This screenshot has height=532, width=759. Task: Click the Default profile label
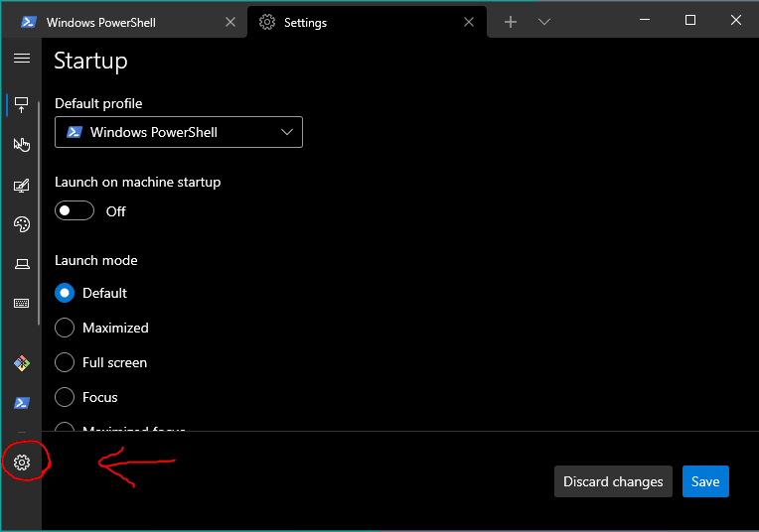[x=98, y=103]
